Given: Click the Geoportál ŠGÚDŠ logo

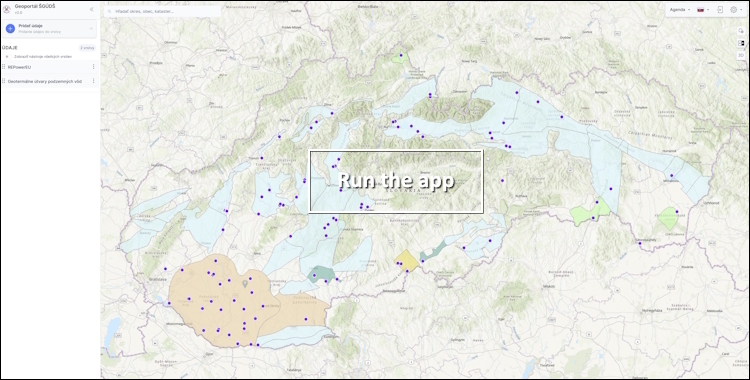Looking at the screenshot, I should pos(7,9).
